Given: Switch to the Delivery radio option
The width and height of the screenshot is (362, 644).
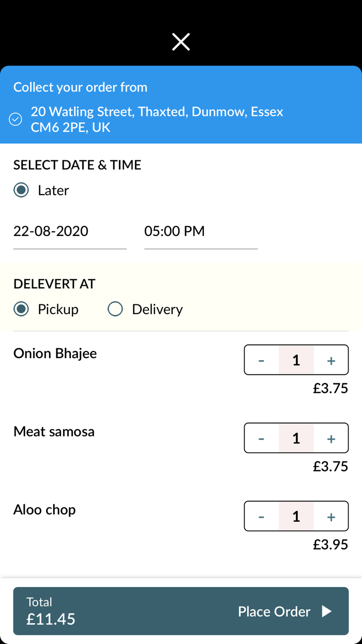Looking at the screenshot, I should [x=115, y=309].
